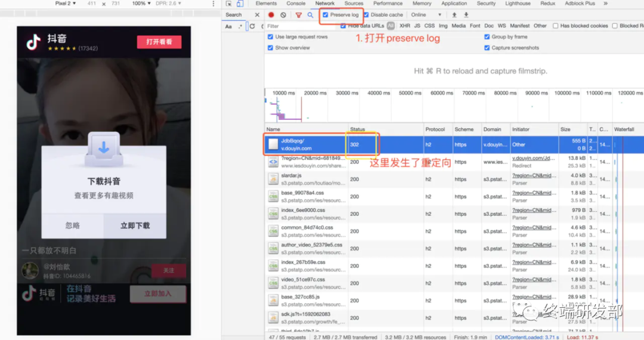Click the export HAR download arrow

(x=466, y=15)
